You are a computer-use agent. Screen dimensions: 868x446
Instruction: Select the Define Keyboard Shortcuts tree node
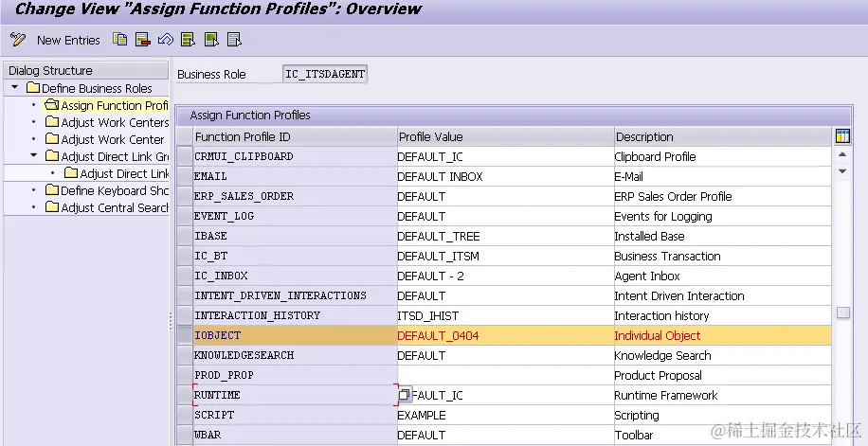pyautogui.click(x=115, y=191)
